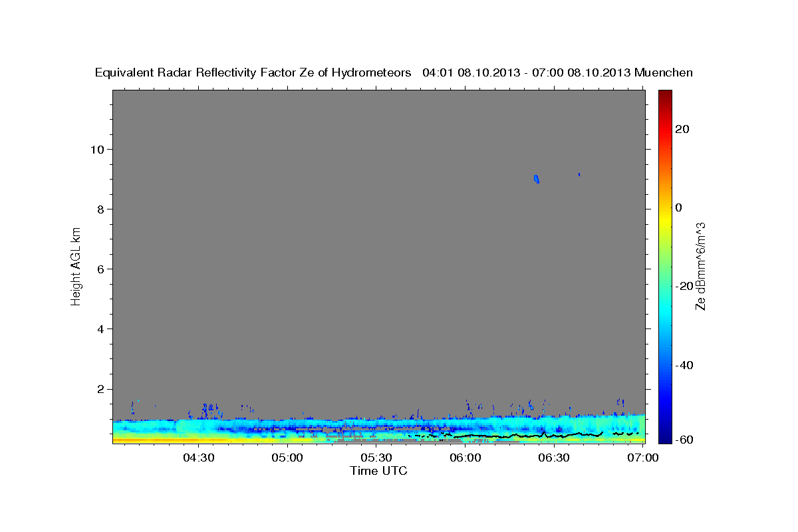
Task: Click the 04:30 time tick label
Action: tap(198, 458)
